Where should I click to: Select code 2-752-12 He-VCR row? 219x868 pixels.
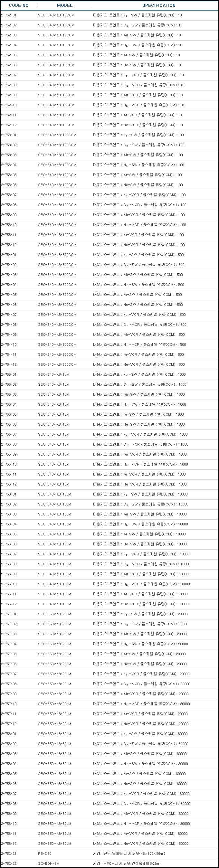[110, 125]
